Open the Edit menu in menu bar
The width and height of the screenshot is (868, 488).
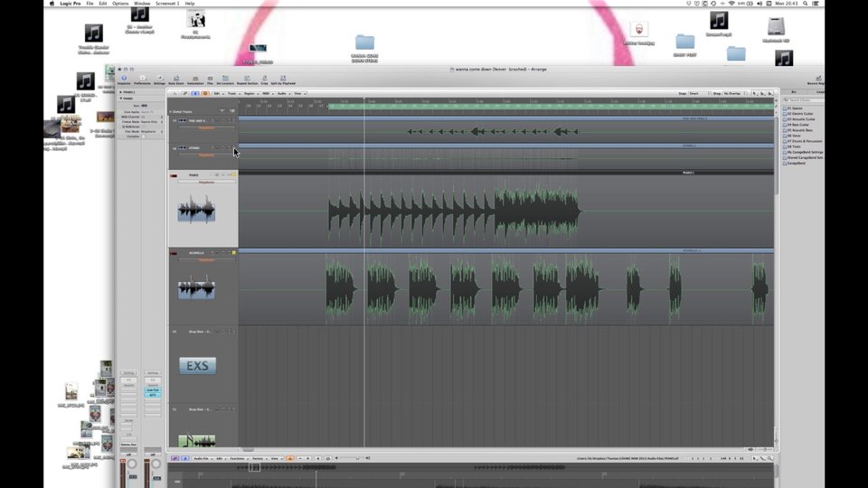(103, 4)
